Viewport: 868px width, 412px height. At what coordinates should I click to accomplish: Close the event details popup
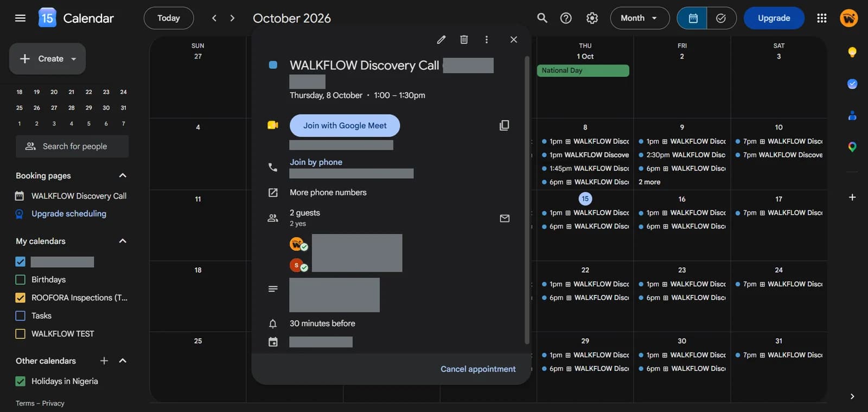(514, 40)
